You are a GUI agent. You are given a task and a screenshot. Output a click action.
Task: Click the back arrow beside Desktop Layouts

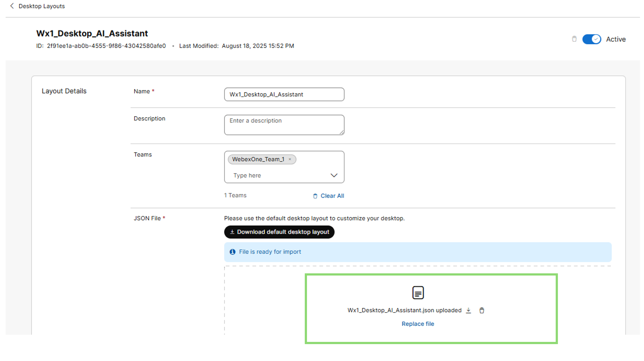tap(12, 6)
